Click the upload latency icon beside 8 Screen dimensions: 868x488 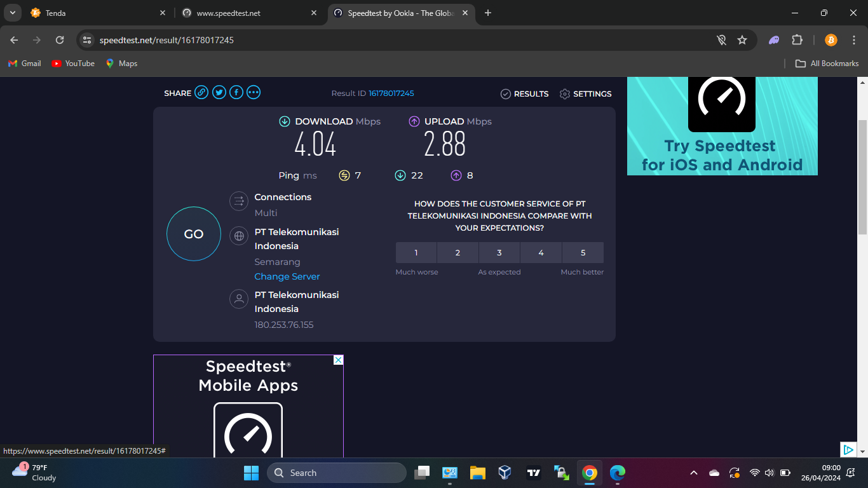pyautogui.click(x=456, y=175)
